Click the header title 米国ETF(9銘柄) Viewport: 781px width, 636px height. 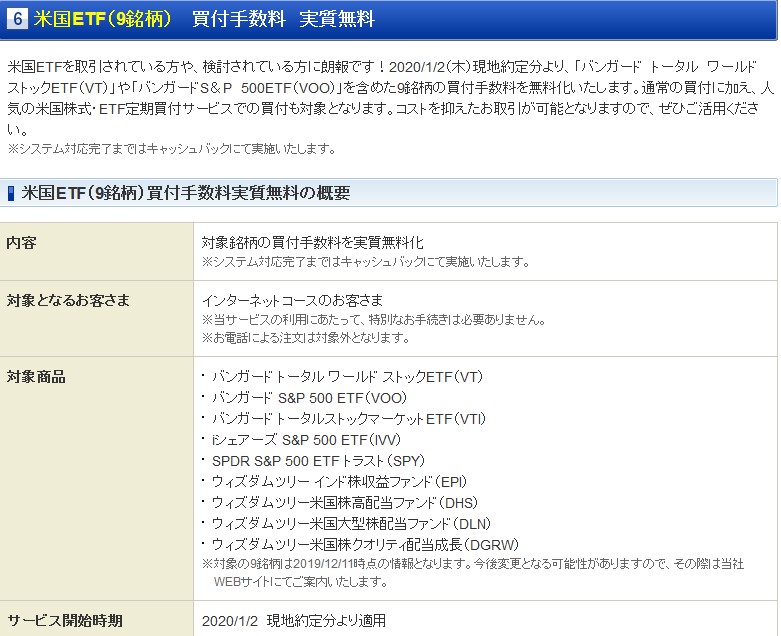(103, 19)
